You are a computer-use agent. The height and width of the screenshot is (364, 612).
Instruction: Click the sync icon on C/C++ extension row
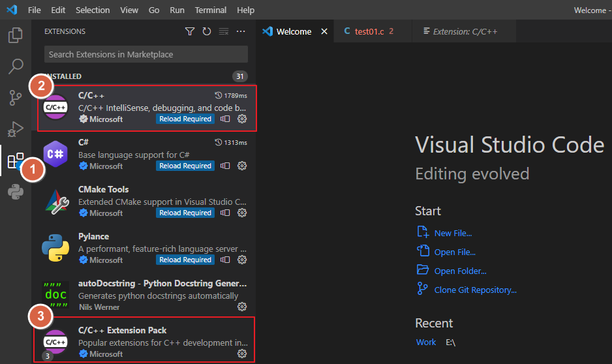225,119
